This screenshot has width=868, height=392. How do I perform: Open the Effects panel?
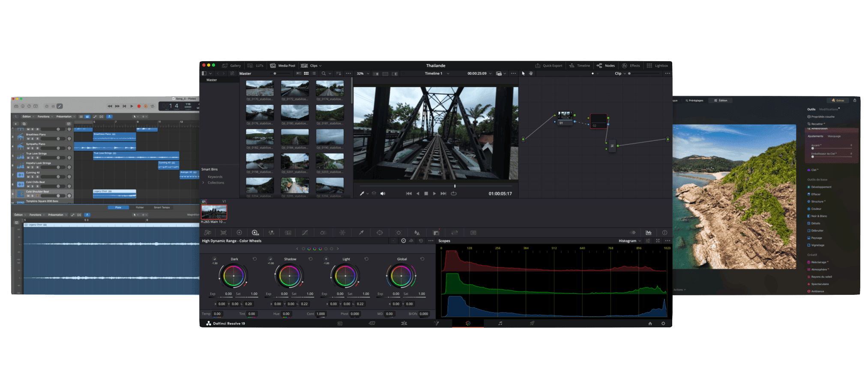[x=631, y=65]
